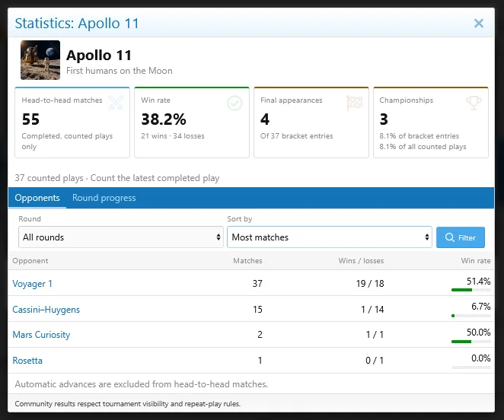This screenshot has width=504, height=420.
Task: Click the crossed swords head-to-head icon
Action: pos(116,103)
